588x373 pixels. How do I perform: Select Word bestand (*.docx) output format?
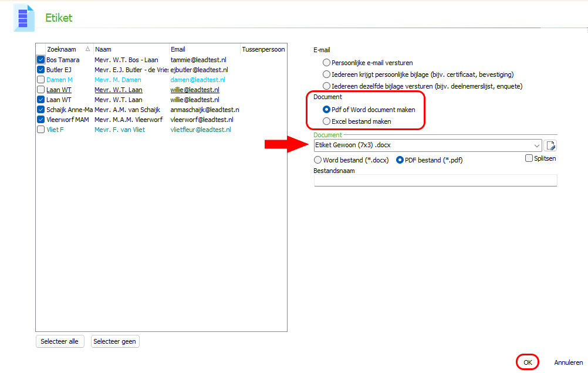[318, 160]
